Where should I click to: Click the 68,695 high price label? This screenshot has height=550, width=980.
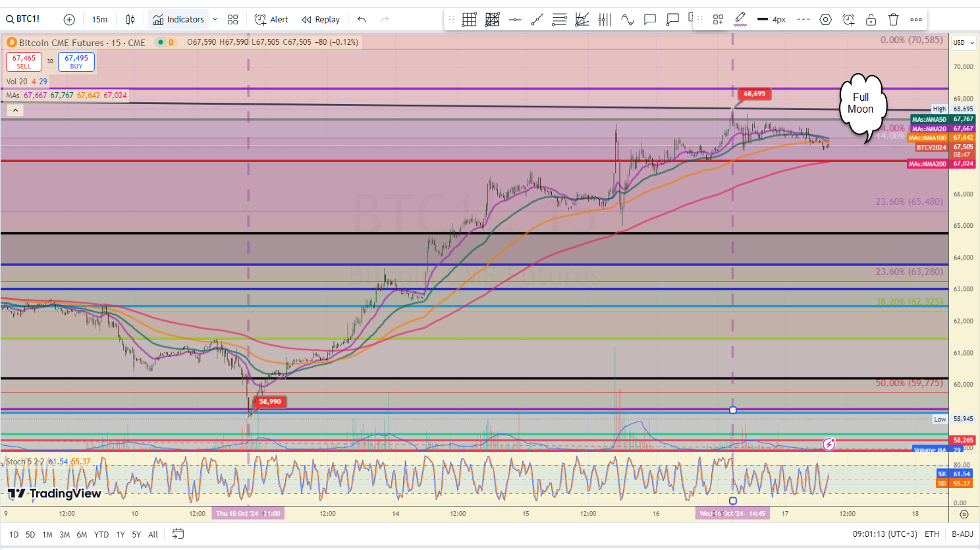tap(754, 94)
